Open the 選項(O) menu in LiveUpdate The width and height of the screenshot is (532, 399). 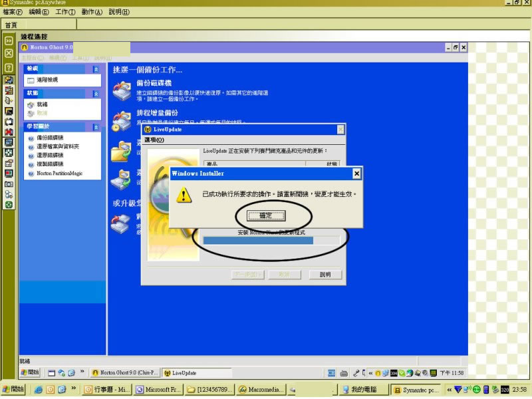[x=154, y=140]
